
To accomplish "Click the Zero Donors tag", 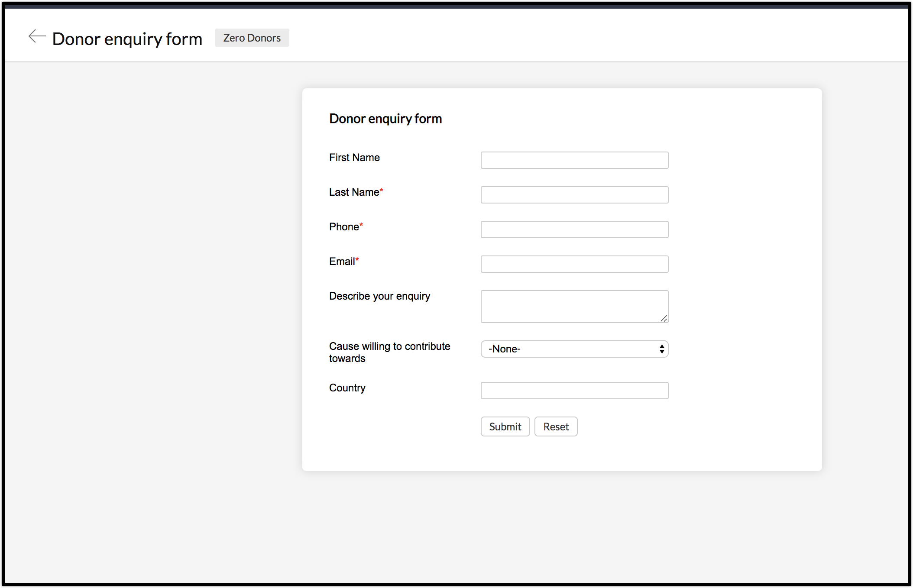I will click(x=252, y=38).
